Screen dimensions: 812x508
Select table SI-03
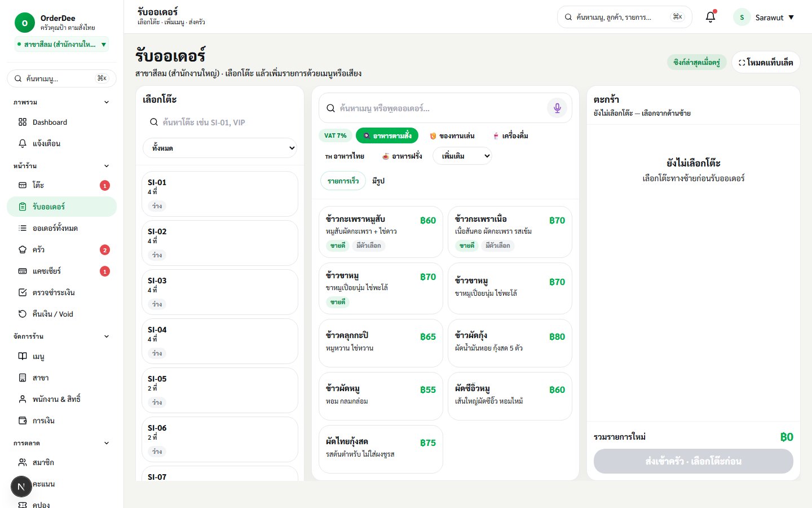point(220,292)
